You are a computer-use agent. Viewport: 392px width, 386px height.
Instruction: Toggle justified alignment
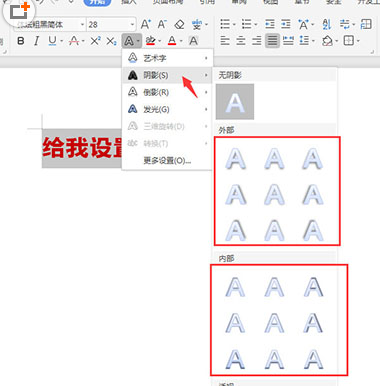tap(272, 41)
